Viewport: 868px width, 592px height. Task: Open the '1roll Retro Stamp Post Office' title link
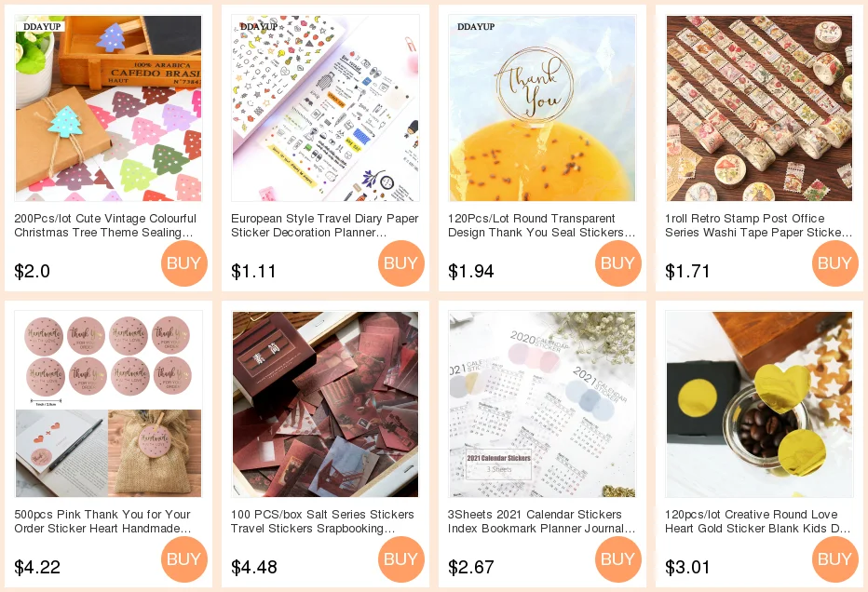[x=758, y=225]
